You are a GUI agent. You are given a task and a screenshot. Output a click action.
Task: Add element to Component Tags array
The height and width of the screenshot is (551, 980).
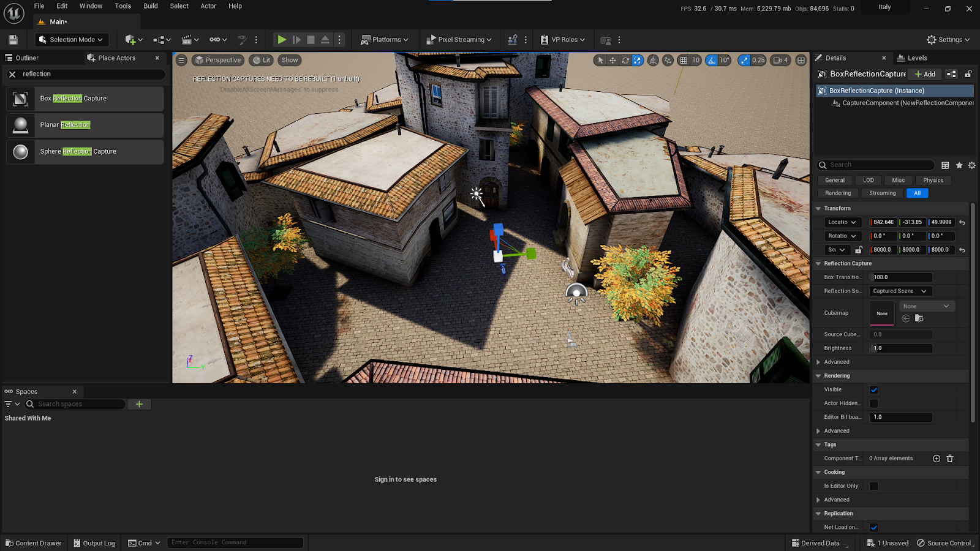tap(936, 459)
